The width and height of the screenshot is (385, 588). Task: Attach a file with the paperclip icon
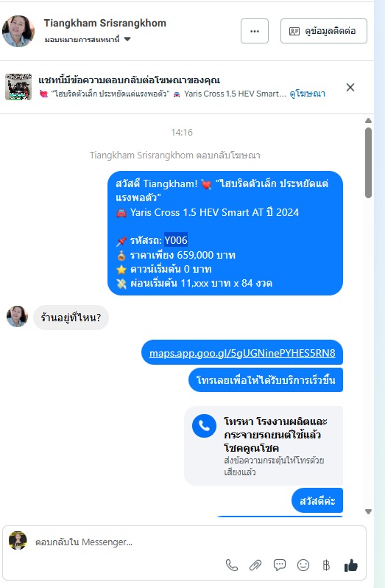click(255, 565)
